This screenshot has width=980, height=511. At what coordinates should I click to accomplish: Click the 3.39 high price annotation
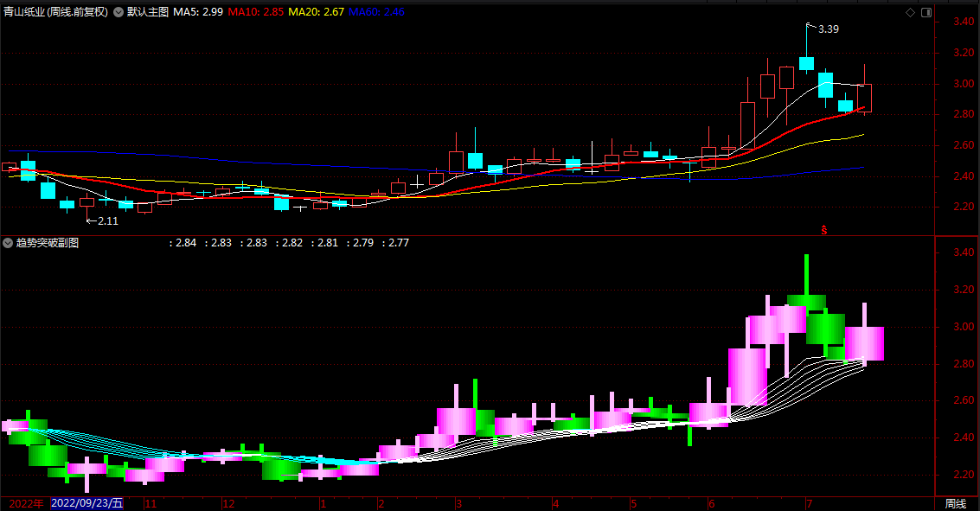click(x=828, y=29)
